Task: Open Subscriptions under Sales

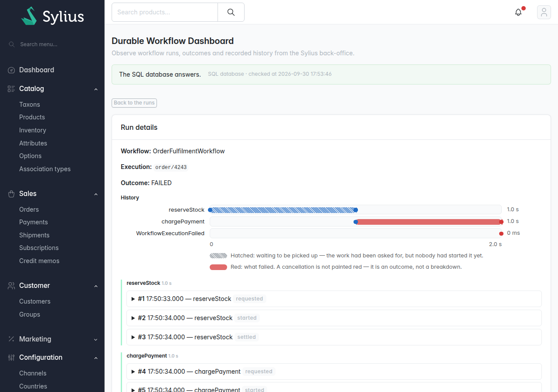Action: click(x=39, y=248)
